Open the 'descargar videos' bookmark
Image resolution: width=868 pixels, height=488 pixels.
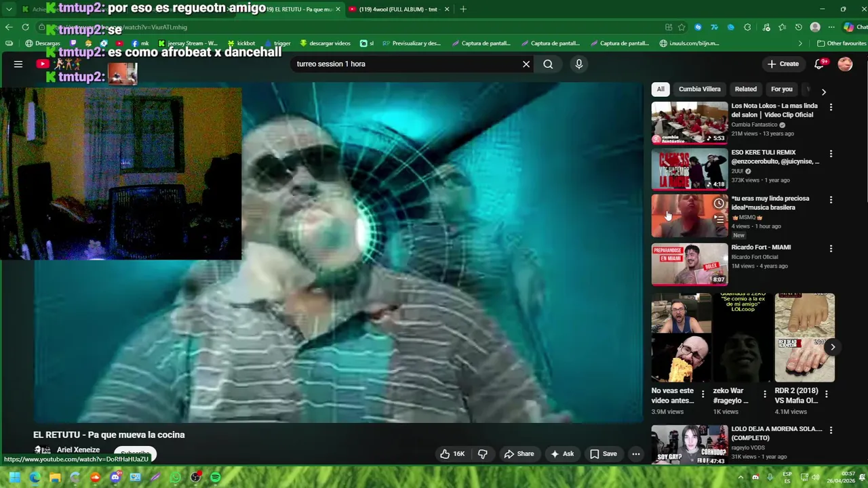coord(325,43)
